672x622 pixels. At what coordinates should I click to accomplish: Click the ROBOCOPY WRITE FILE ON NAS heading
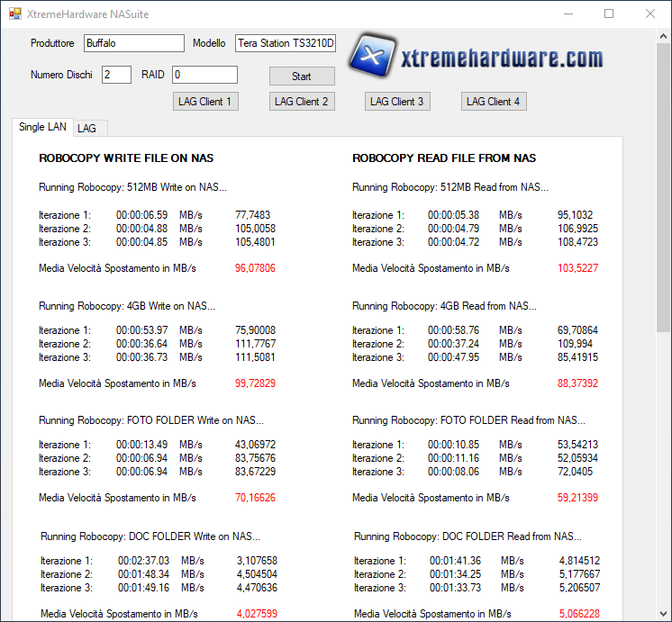(126, 158)
